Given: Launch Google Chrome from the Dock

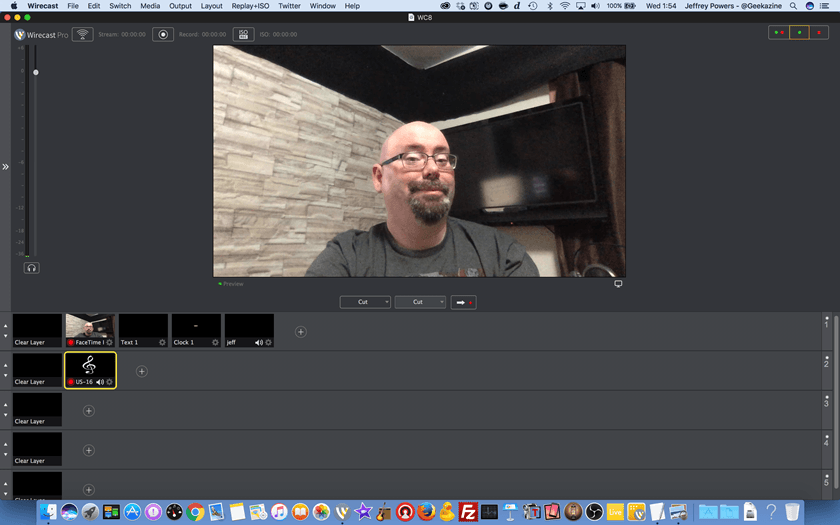Looking at the screenshot, I should coord(196,512).
